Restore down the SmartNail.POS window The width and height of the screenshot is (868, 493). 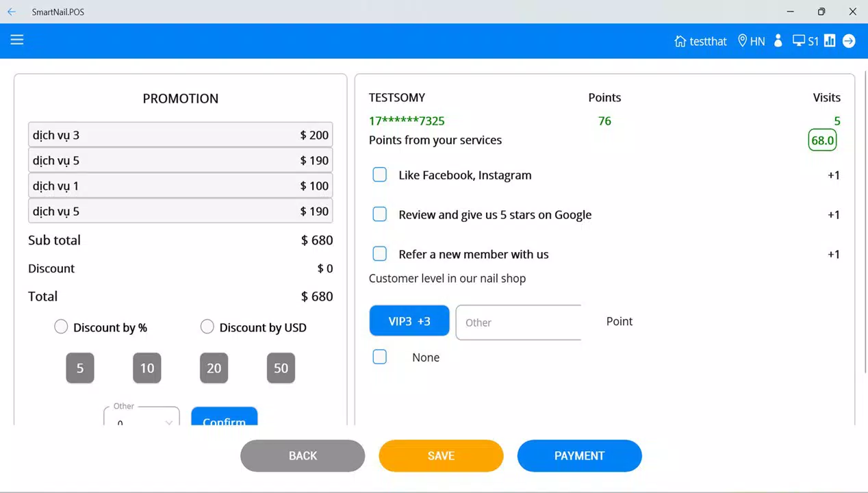pos(821,12)
